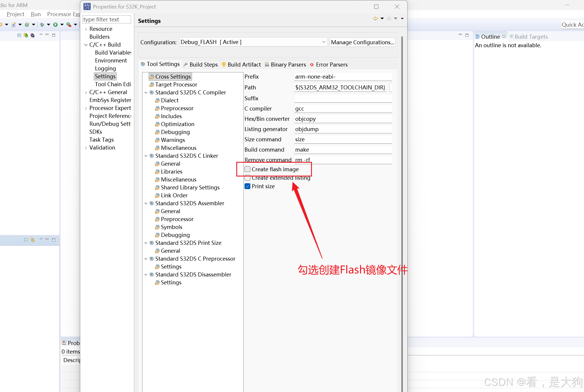Click the Manage Configurations button
The image size is (584, 392).
pos(362,42)
